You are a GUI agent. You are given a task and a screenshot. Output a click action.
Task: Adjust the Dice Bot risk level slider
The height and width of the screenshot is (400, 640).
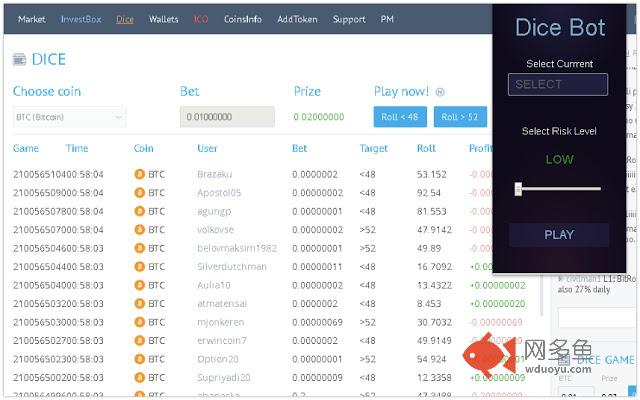coord(518,189)
